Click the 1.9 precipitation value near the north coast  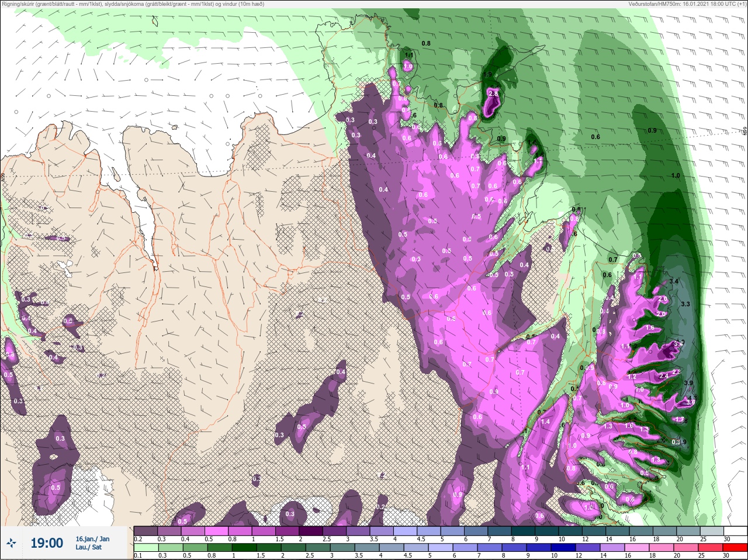487,75
